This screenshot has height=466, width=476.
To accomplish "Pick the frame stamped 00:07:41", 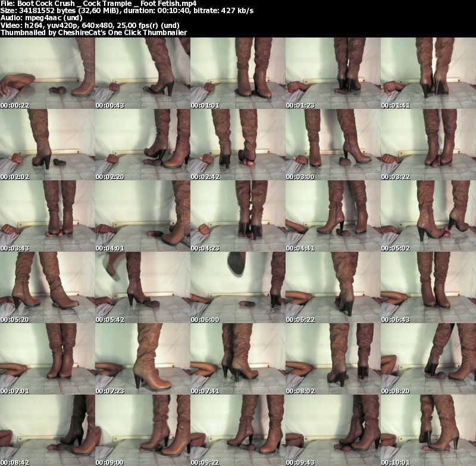I will [x=237, y=359].
